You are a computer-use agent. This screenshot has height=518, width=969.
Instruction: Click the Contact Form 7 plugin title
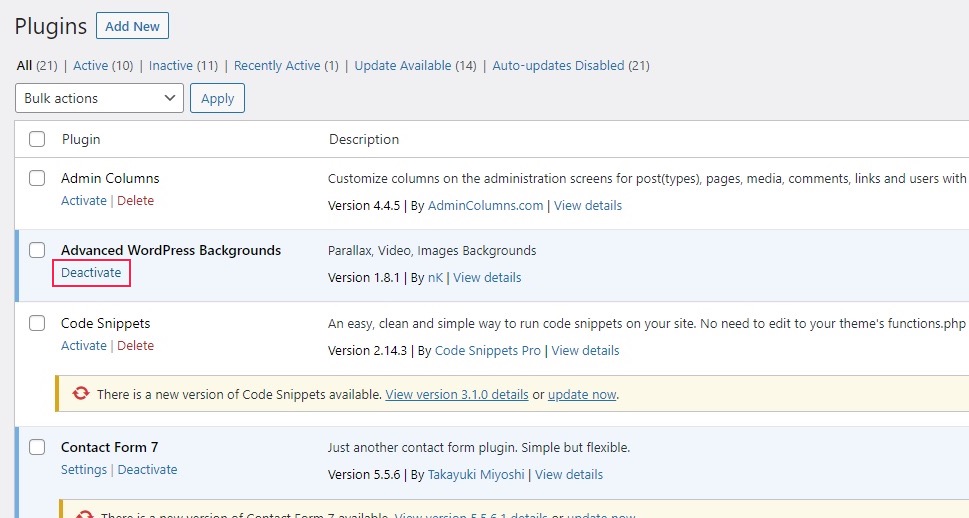click(x=109, y=447)
